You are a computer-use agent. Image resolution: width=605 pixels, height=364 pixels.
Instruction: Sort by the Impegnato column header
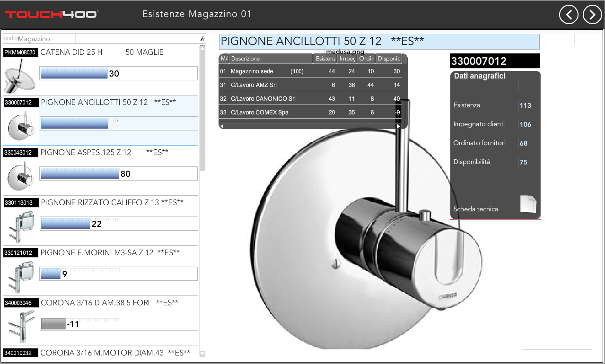[x=348, y=59]
